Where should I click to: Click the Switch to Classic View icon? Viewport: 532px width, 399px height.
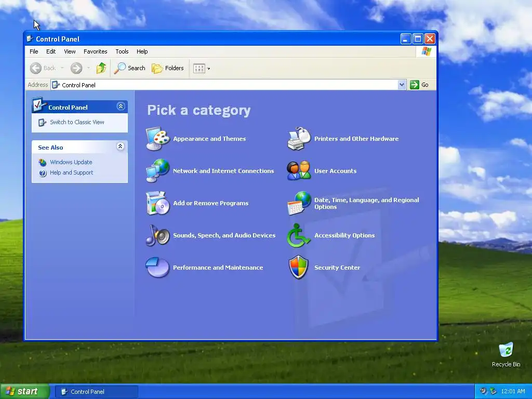[42, 123]
